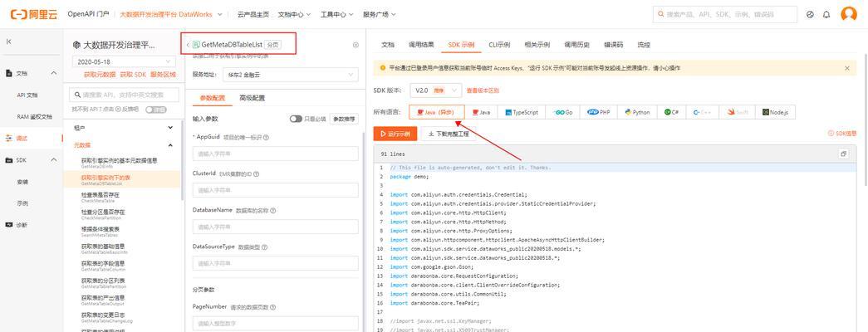Viewport: 868px width, 332px height.
Task: Switch to the 相关示例 tab
Action: coord(537,45)
